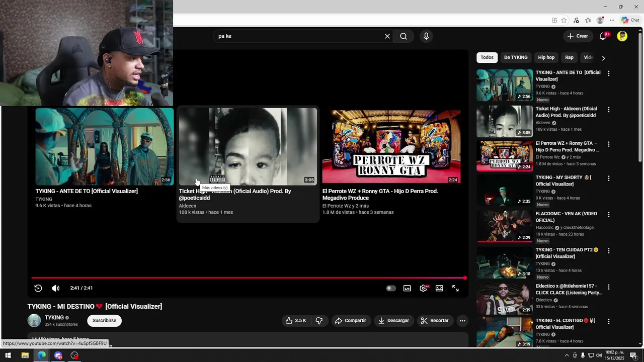Select the Hip hop filter chip

coord(546,57)
